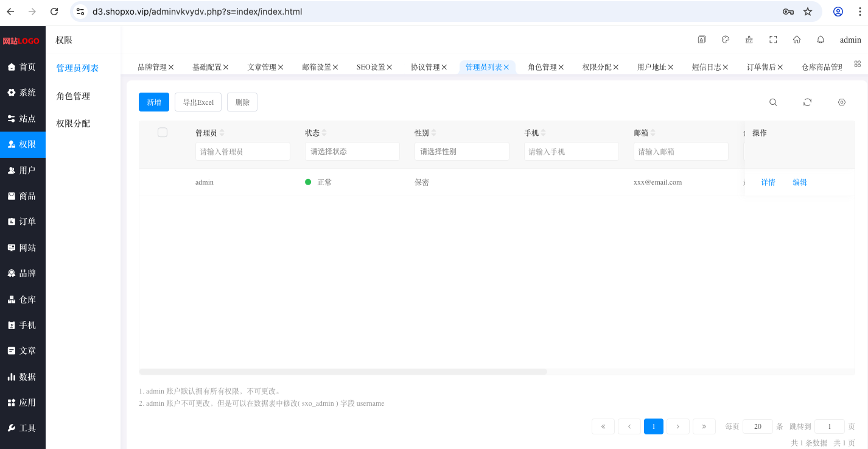Screen dimensions: 868x449
Task: Open 用户 section in sidebar
Action: tap(23, 171)
